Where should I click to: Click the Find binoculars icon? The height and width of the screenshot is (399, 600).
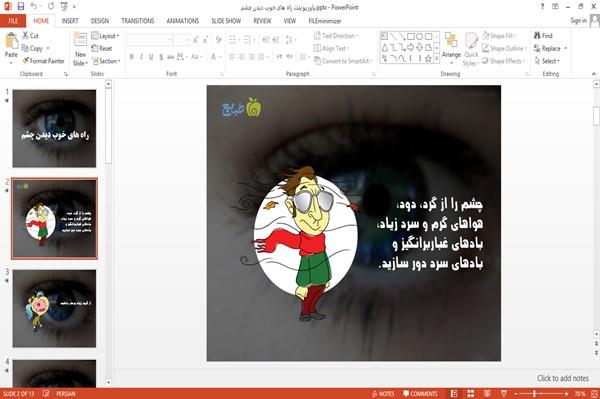click(537, 36)
